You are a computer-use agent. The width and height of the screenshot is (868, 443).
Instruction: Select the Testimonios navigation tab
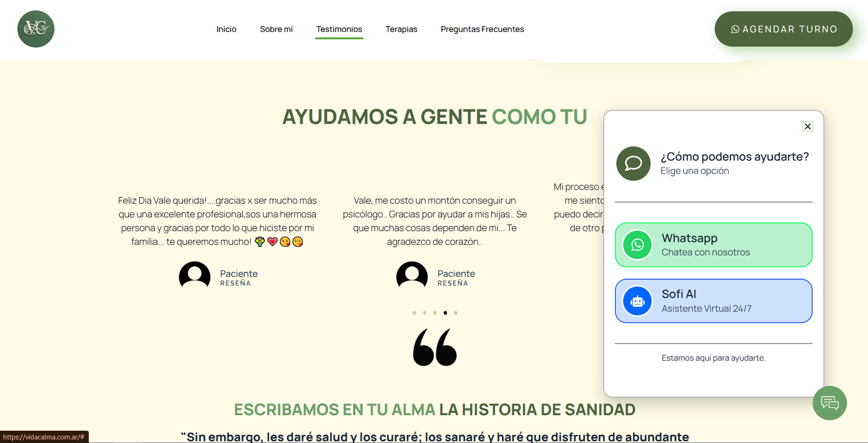339,29
